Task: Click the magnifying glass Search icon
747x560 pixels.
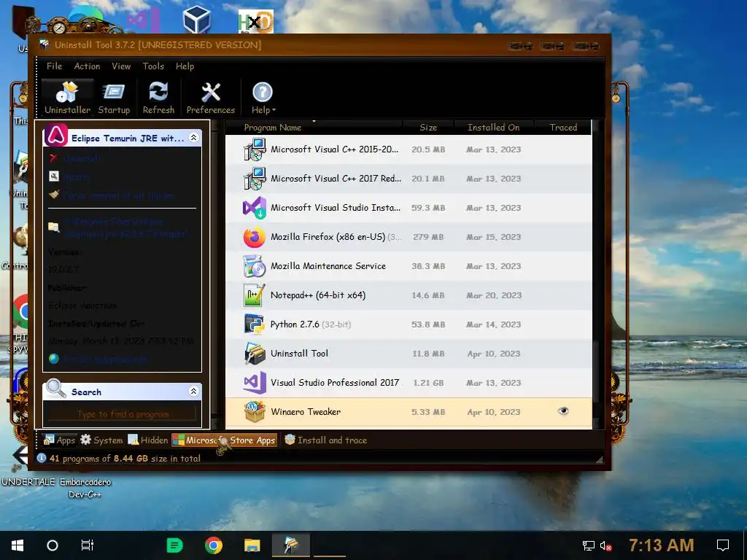Action: tap(56, 389)
